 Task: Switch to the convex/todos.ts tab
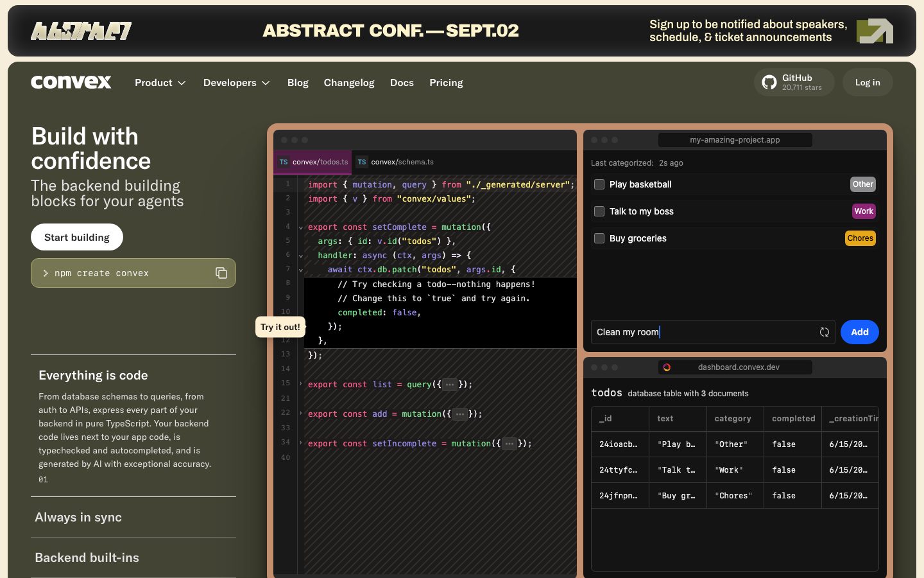[313, 162]
